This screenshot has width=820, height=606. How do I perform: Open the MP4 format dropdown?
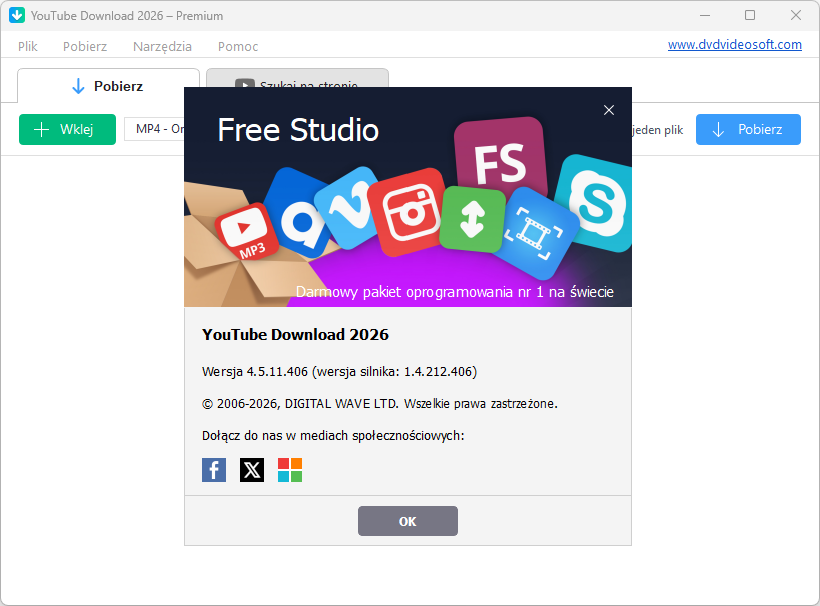click(x=154, y=129)
